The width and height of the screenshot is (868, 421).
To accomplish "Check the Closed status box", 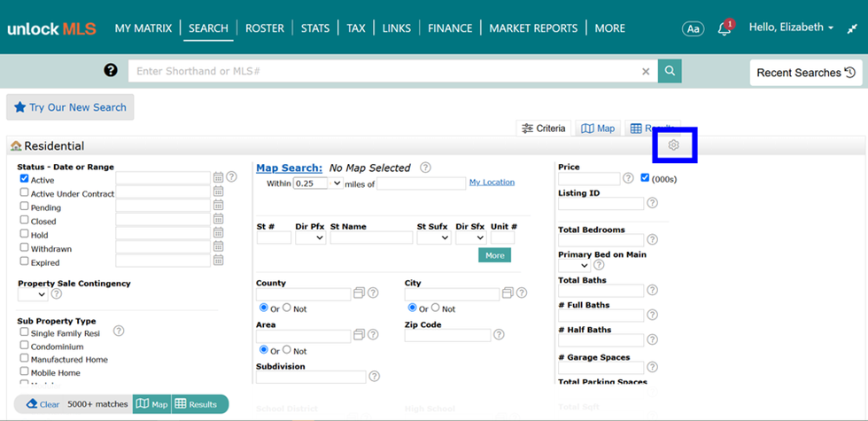I will pyautogui.click(x=24, y=220).
